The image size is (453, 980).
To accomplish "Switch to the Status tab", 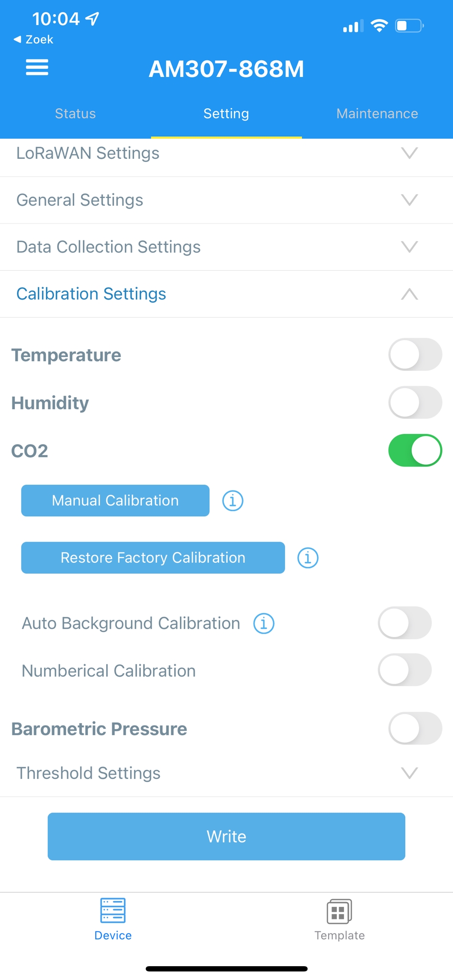I will tap(76, 113).
